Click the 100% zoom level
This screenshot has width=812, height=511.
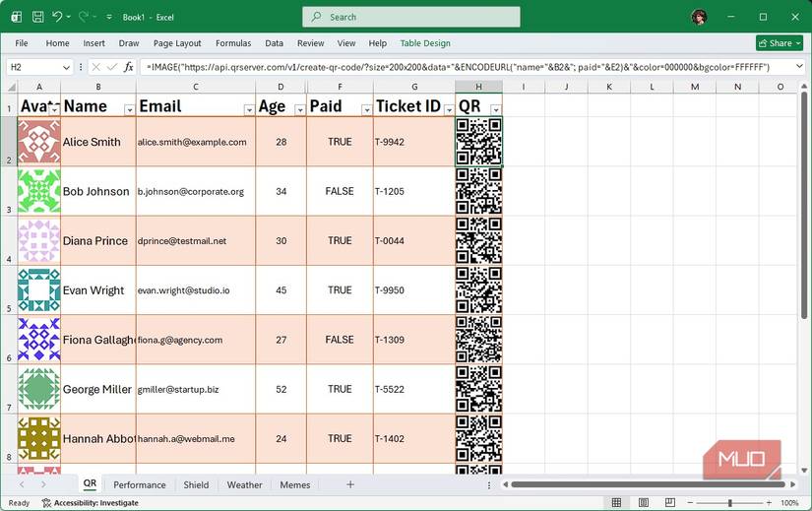pyautogui.click(x=789, y=503)
